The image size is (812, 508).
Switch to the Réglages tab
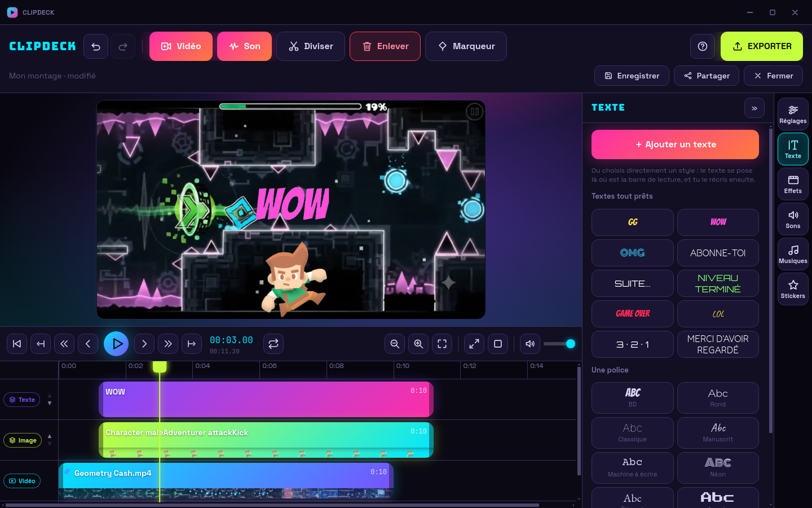click(x=793, y=114)
